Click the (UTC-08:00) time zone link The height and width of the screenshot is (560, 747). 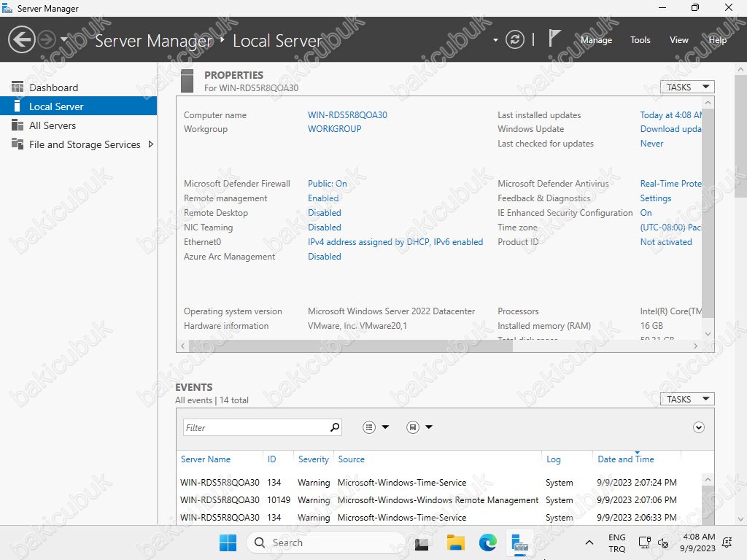pyautogui.click(x=671, y=227)
